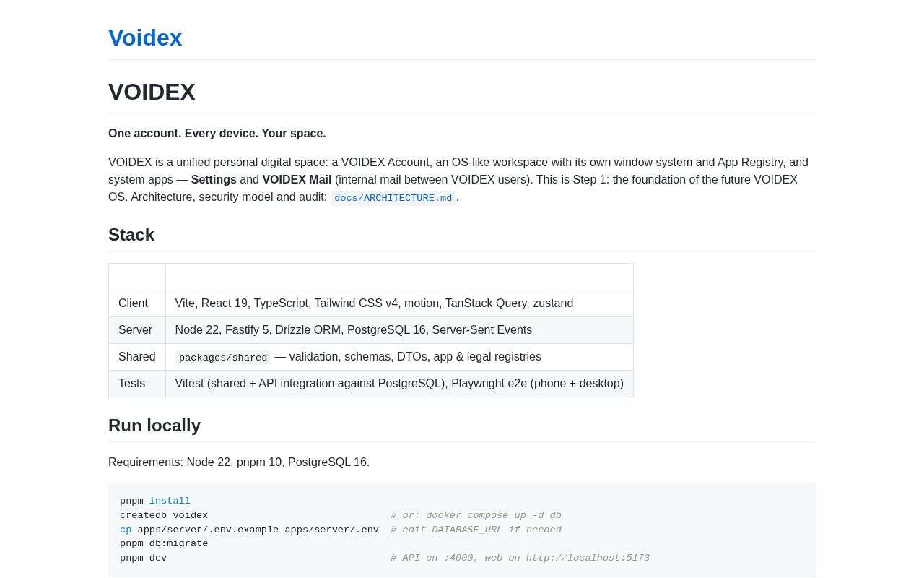Click the bold 'Settings' word in the paragraph
924x578 pixels.
coord(214,180)
